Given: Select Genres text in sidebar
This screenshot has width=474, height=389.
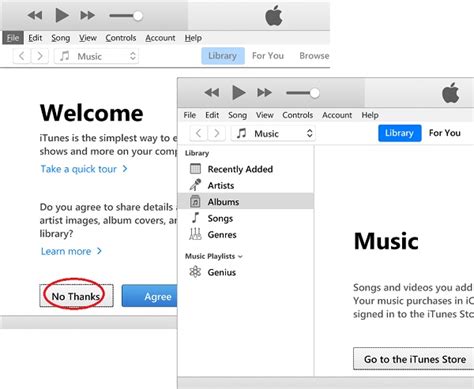Looking at the screenshot, I should [222, 235].
